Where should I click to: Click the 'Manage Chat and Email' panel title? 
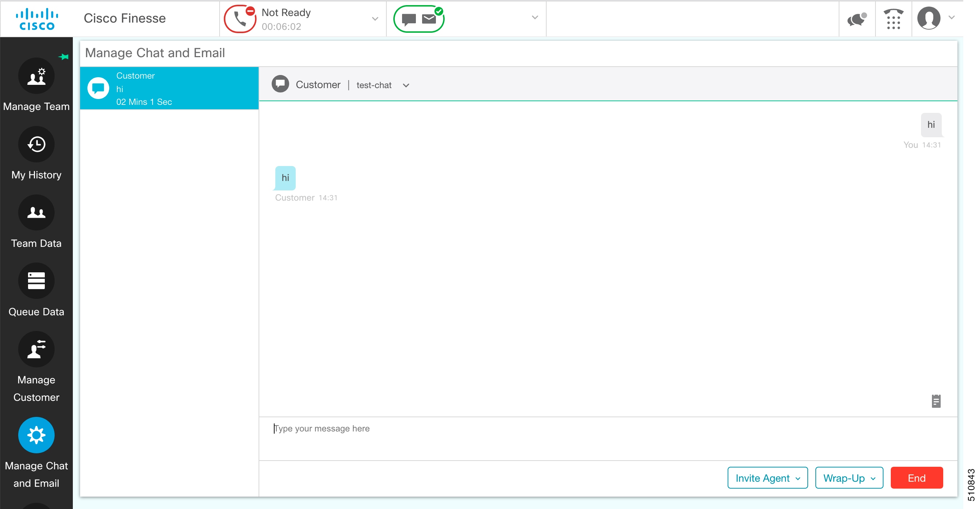(x=155, y=53)
